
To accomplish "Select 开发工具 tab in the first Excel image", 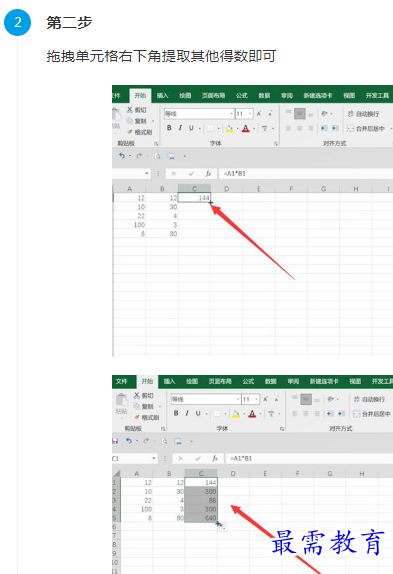I will [377, 96].
